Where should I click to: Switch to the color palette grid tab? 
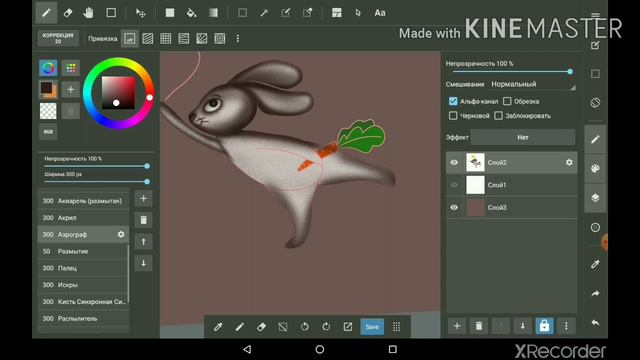tap(71, 68)
